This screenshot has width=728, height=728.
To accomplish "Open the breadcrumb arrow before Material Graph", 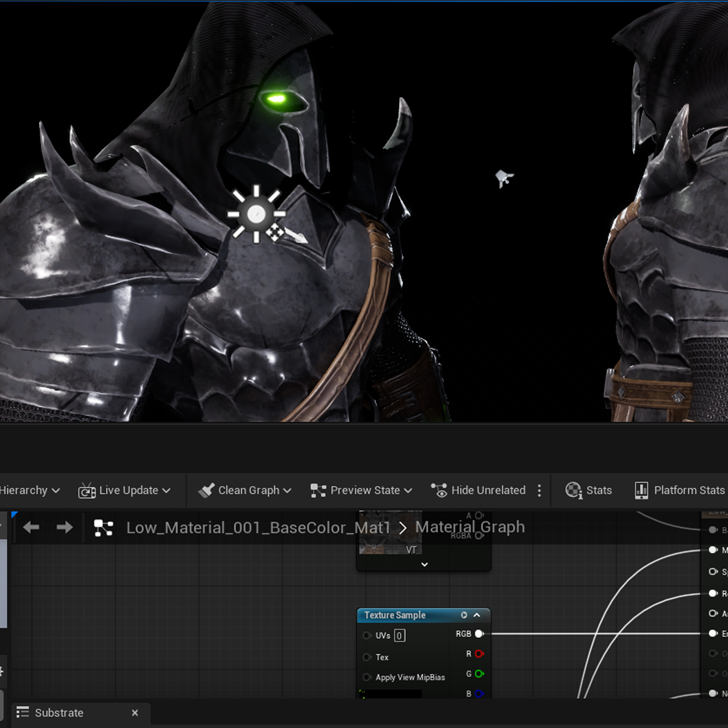I will coord(402,528).
